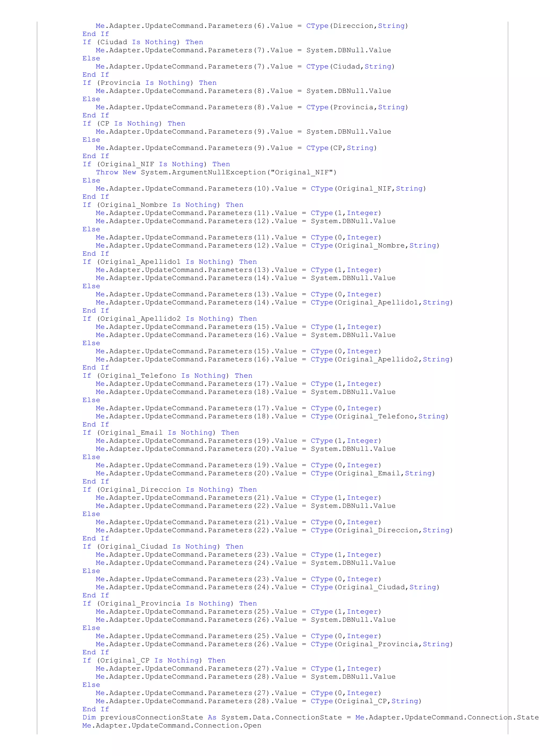Click Parameters(24) line set to System.DBNull.Value
This screenshot has width=550, height=756.
245,563
